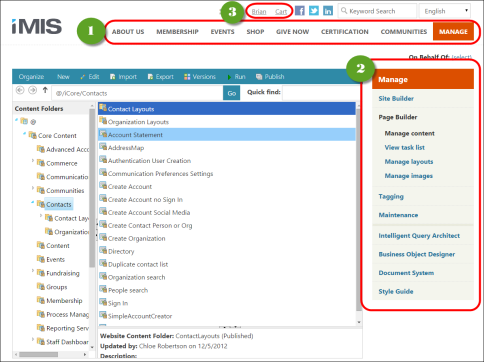Open the New menu
484x362 pixels.
pos(63,77)
